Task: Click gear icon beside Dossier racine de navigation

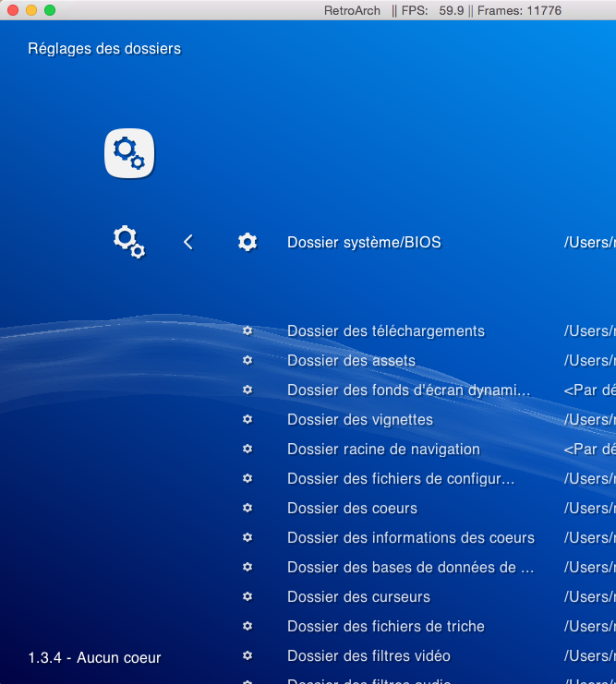Action: click(248, 449)
